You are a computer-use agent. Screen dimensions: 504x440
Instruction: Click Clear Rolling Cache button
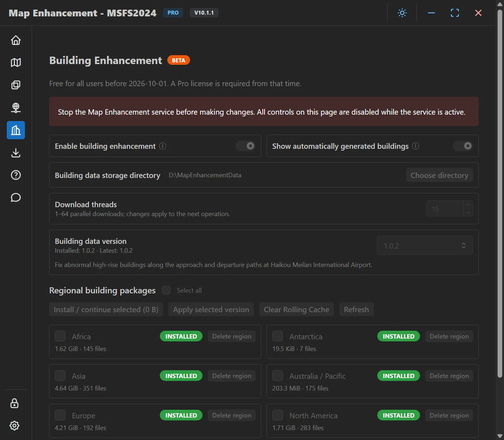(296, 309)
